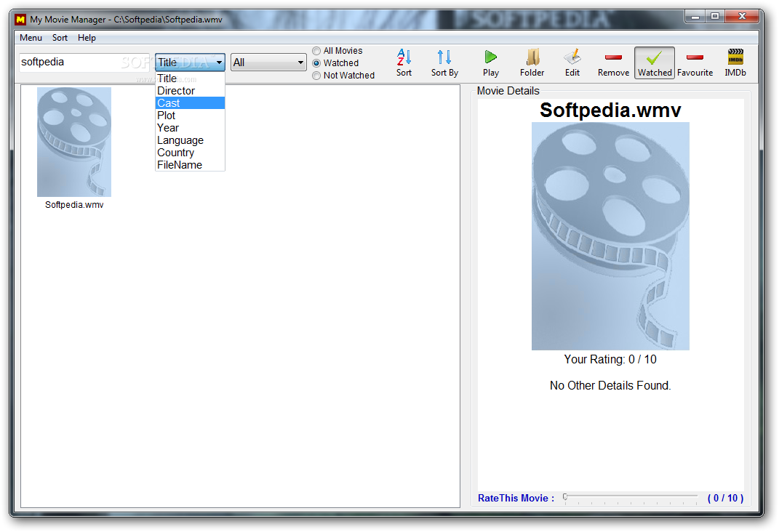Choose Director from the dropdown list
This screenshot has height=532, width=779.
click(190, 91)
